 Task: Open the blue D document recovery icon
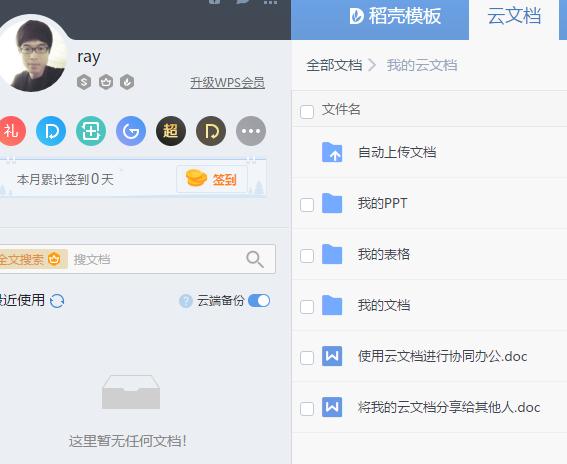click(x=51, y=131)
